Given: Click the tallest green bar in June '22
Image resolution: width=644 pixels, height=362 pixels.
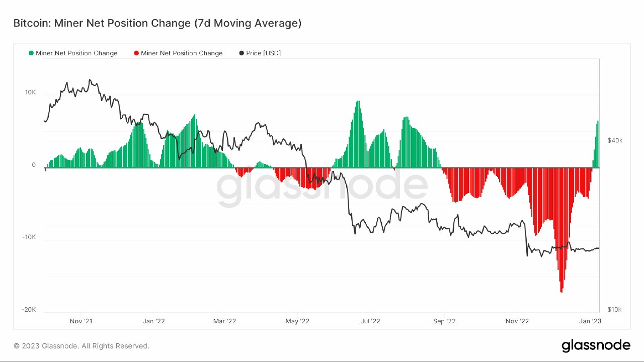Looking at the screenshot, I should (x=358, y=134).
